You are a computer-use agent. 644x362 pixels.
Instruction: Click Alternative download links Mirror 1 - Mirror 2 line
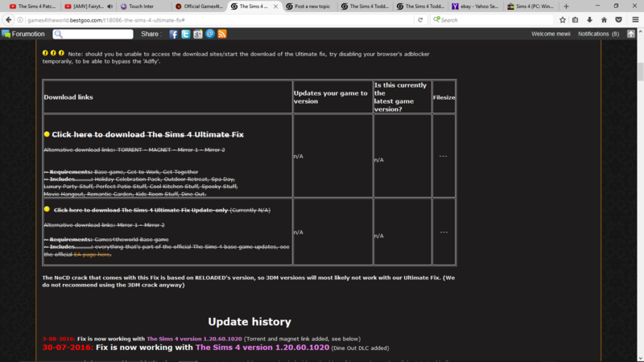coord(105,225)
